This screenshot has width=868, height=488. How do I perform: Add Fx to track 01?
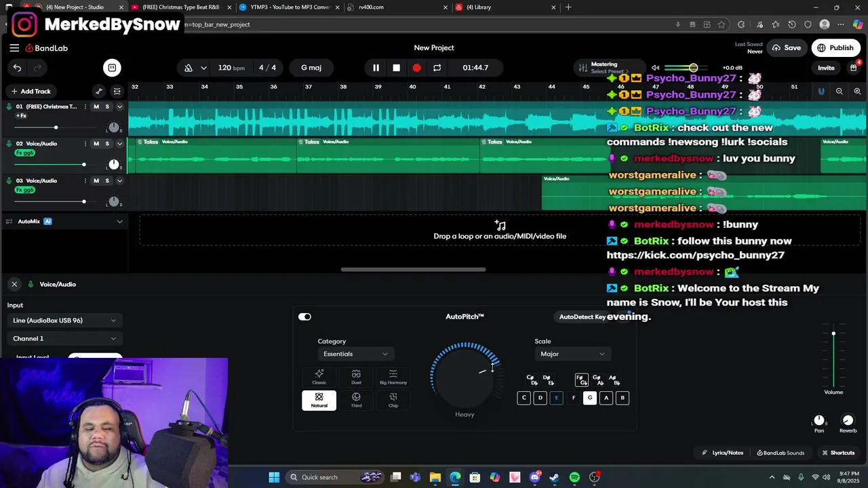pyautogui.click(x=21, y=116)
